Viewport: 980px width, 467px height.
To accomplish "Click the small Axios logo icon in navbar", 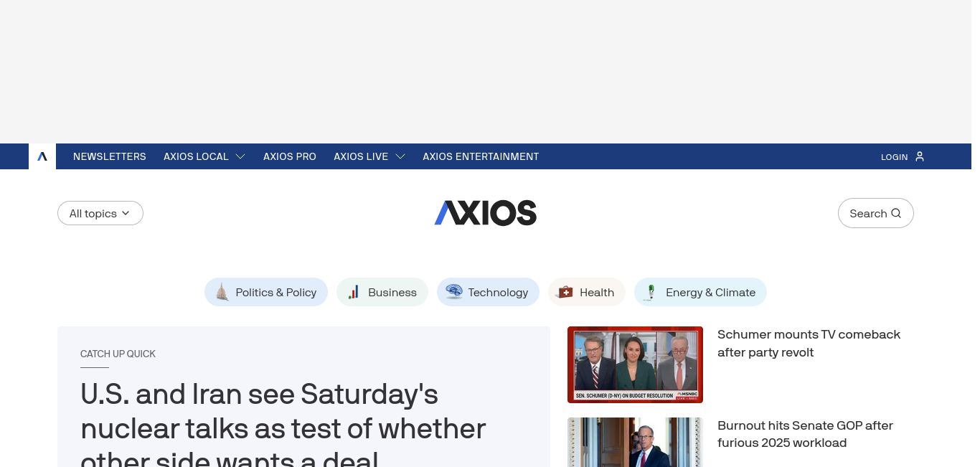I will coord(42,156).
